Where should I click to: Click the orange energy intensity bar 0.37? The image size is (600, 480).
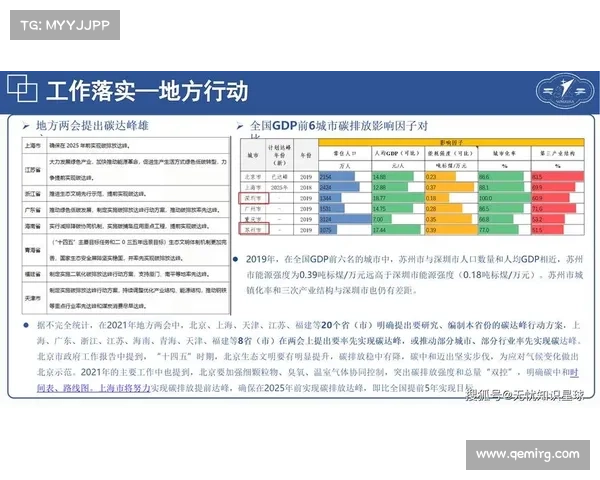[x=450, y=188]
